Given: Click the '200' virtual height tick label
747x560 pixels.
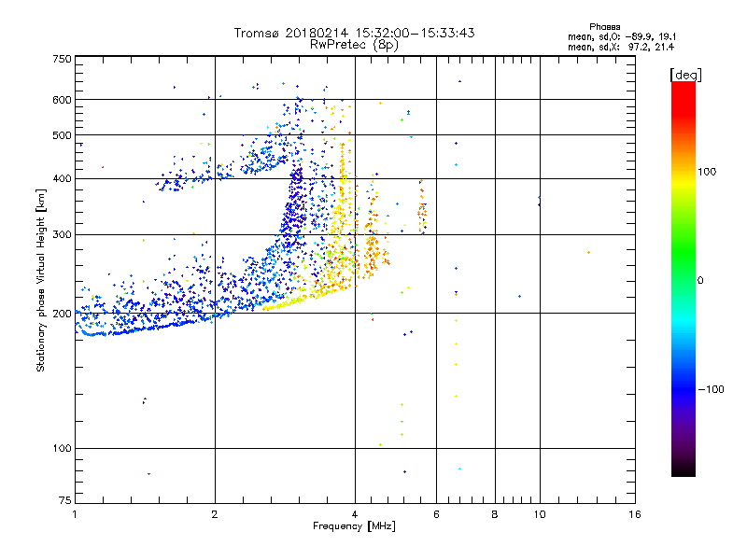Looking at the screenshot, I should pos(62,314).
